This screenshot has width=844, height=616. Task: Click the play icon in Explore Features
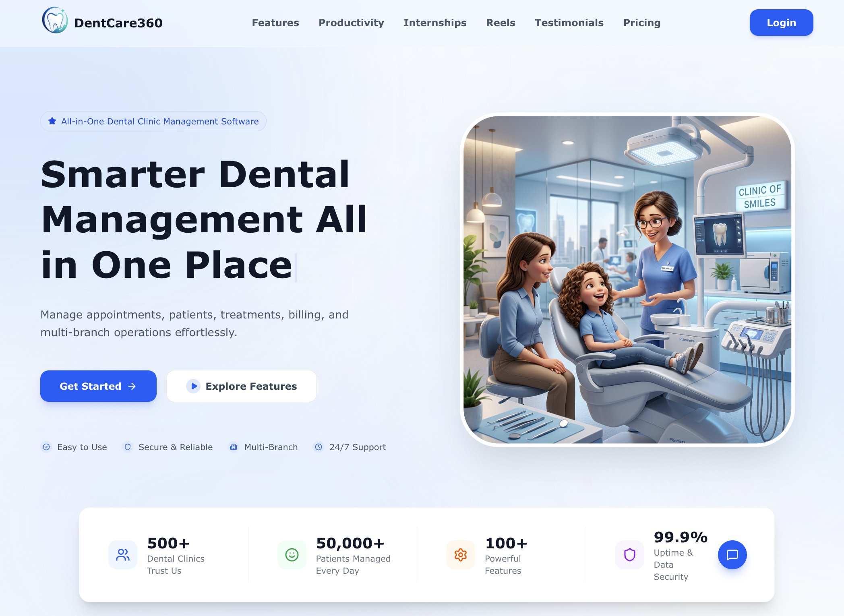(193, 386)
